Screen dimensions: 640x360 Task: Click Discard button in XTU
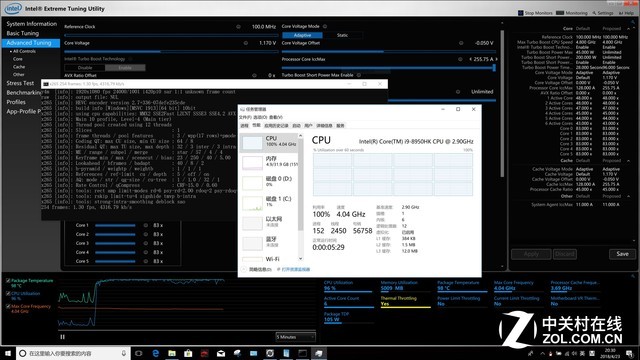(x=565, y=254)
